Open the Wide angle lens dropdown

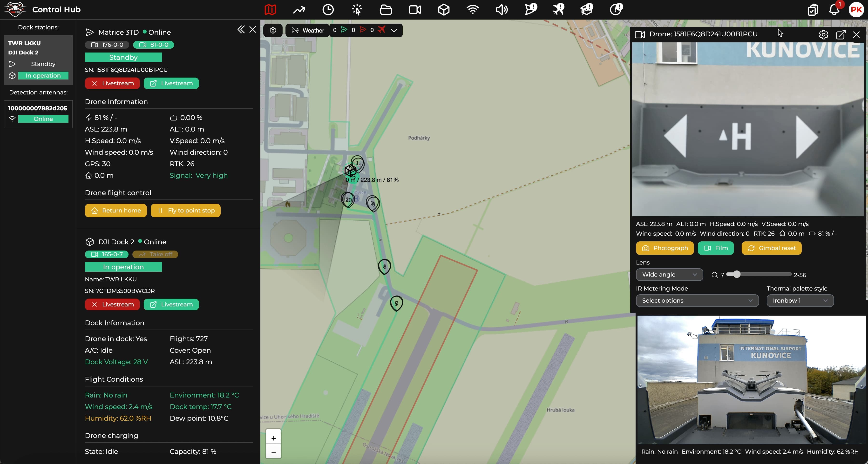(x=669, y=274)
